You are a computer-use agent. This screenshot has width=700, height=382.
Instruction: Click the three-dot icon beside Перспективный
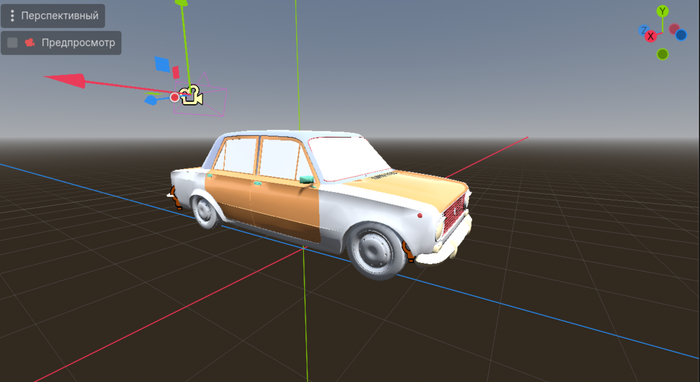point(12,16)
